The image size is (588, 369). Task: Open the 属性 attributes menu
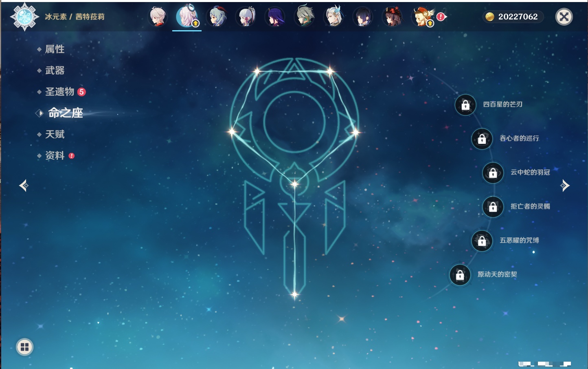pyautogui.click(x=55, y=49)
